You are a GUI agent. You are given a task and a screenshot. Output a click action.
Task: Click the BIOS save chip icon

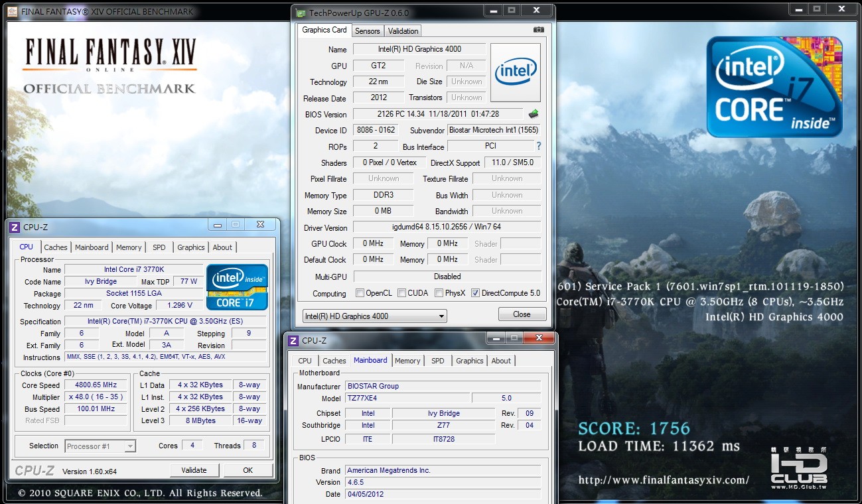coord(534,114)
